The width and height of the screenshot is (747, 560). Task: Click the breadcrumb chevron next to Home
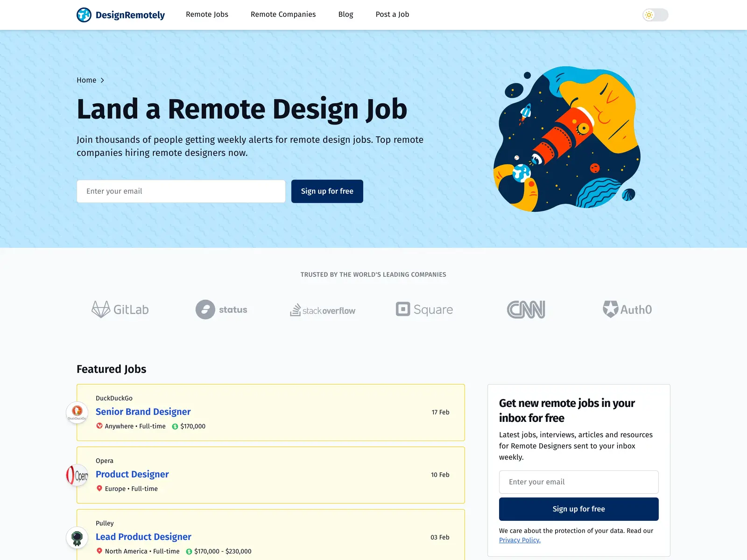(102, 80)
